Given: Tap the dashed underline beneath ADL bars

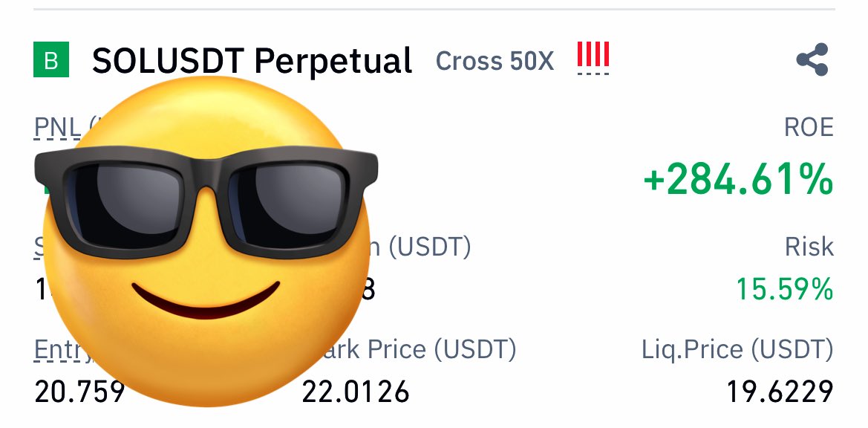Looking at the screenshot, I should click(x=593, y=73).
